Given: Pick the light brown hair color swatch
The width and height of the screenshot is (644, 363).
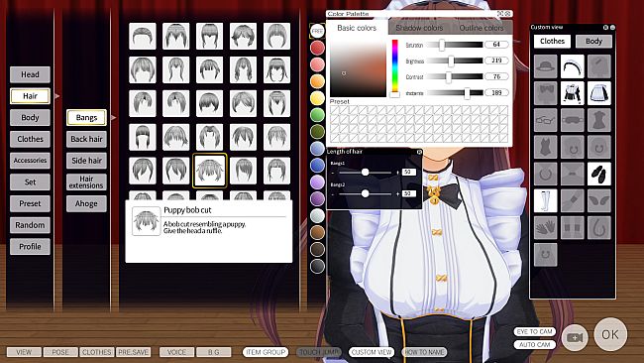Looking at the screenshot, I should [317, 232].
